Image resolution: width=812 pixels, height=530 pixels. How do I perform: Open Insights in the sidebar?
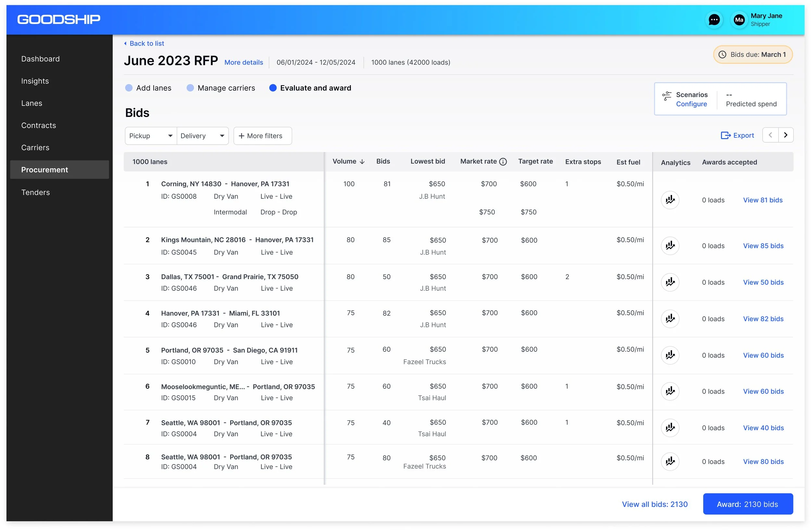coord(35,81)
